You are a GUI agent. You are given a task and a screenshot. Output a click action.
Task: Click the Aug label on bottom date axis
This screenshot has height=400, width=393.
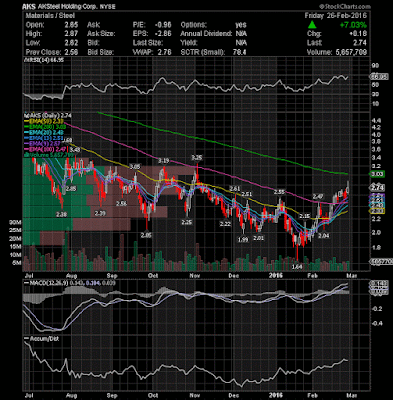(x=72, y=395)
